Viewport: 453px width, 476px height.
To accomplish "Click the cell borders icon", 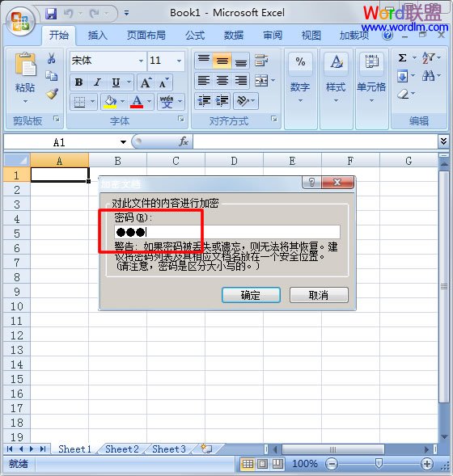I will (x=79, y=102).
